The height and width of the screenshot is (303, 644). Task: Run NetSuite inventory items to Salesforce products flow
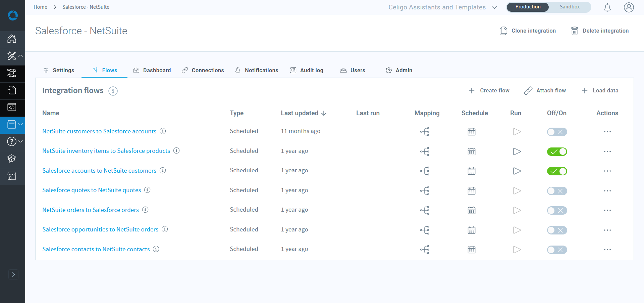[x=517, y=151]
